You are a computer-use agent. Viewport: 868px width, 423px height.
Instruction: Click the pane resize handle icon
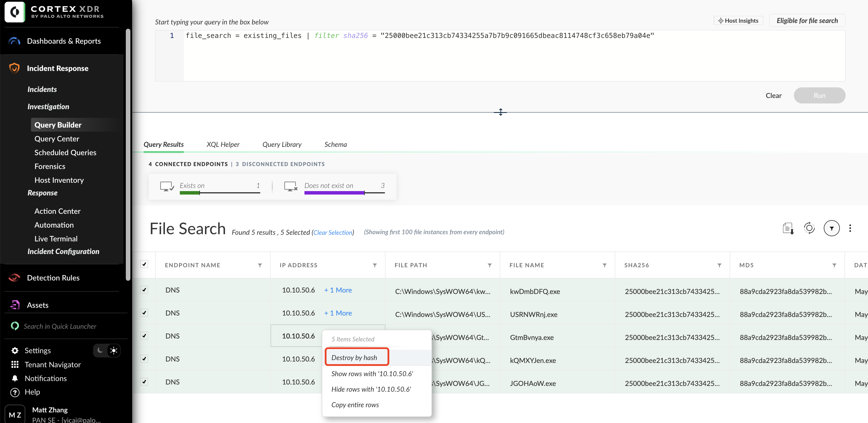500,112
